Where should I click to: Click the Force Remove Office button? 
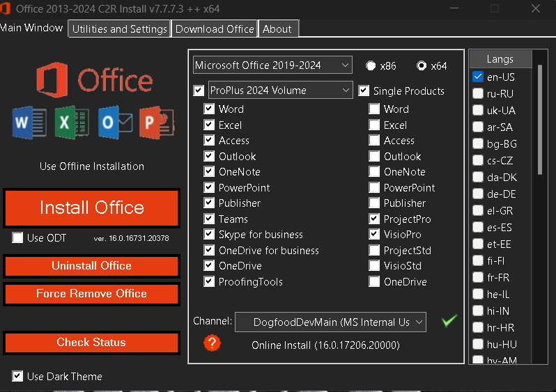[x=91, y=294]
